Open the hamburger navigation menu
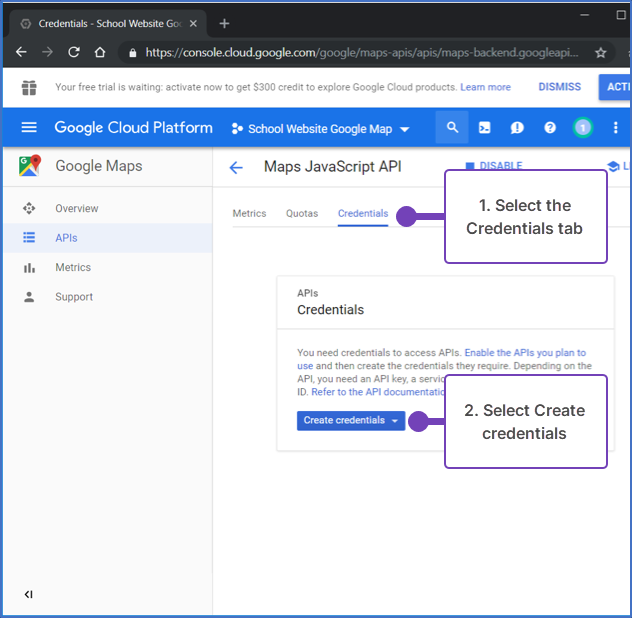The width and height of the screenshot is (632, 618). click(x=29, y=128)
